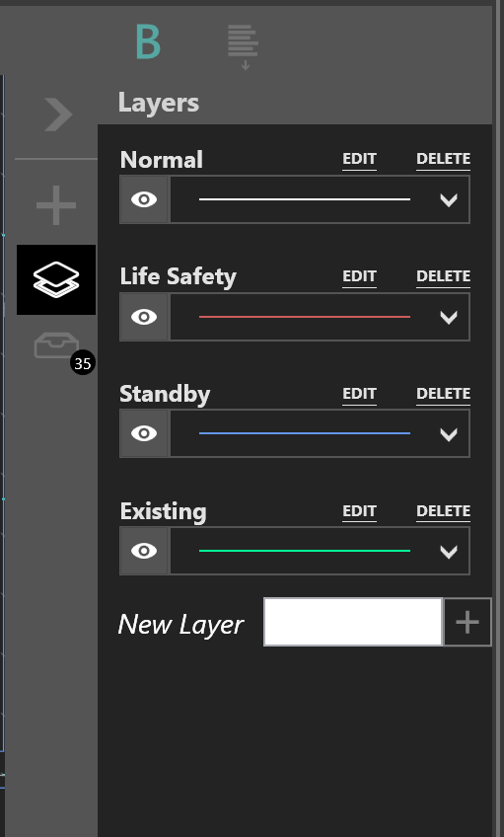This screenshot has width=504, height=837.
Task: Click the align text list icon
Action: [x=244, y=47]
